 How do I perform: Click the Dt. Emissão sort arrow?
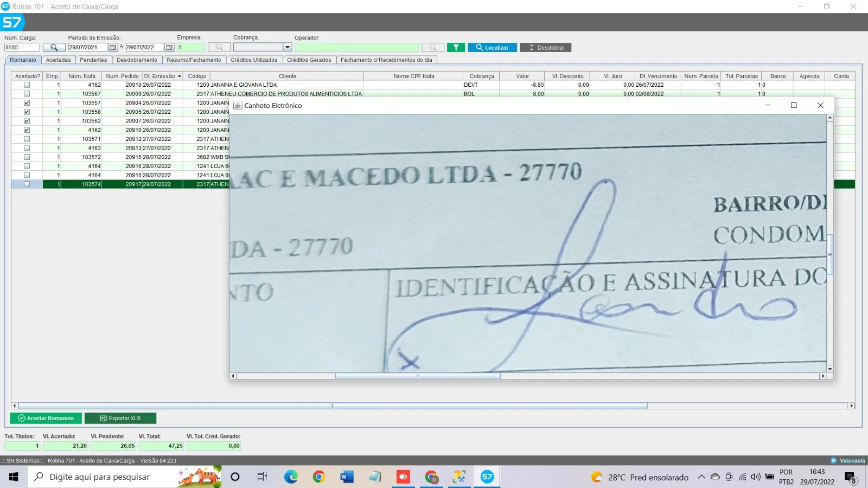click(180, 76)
